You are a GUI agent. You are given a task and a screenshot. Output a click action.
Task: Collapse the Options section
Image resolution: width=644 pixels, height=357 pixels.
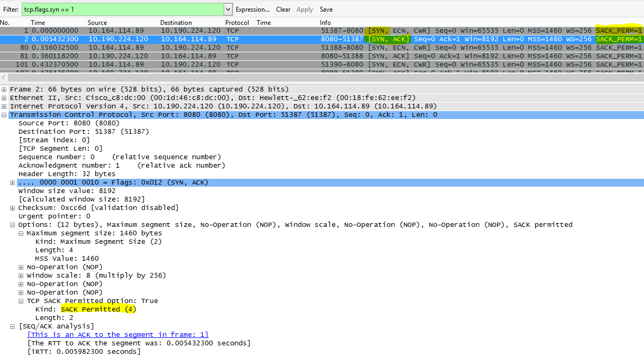12,224
